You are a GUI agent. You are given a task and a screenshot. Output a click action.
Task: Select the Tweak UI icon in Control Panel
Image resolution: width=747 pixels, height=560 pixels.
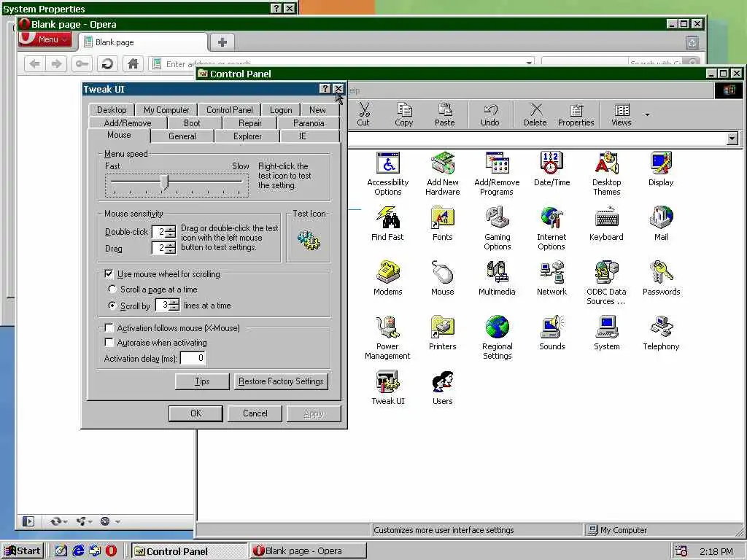pyautogui.click(x=388, y=388)
